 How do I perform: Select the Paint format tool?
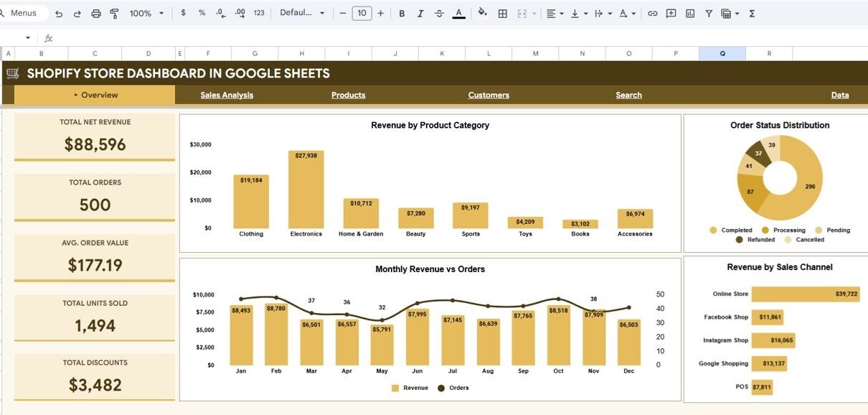[x=115, y=14]
